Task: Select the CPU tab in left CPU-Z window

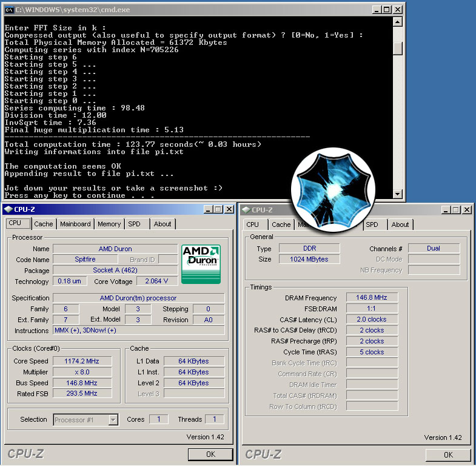Action: pyautogui.click(x=18, y=223)
